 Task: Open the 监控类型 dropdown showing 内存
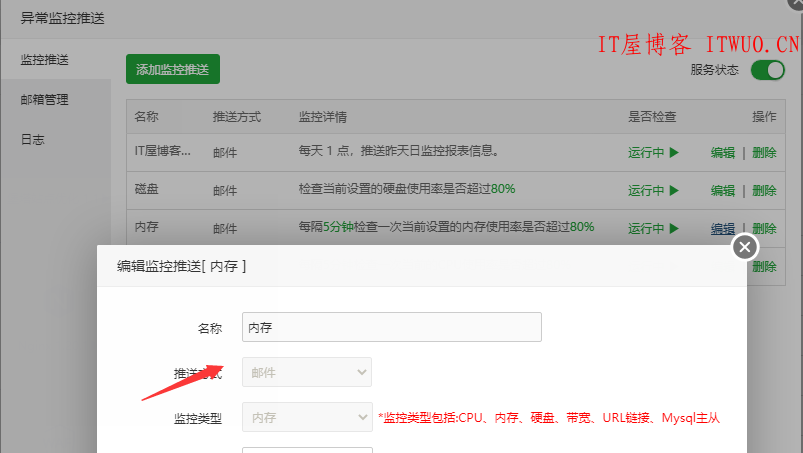click(307, 417)
